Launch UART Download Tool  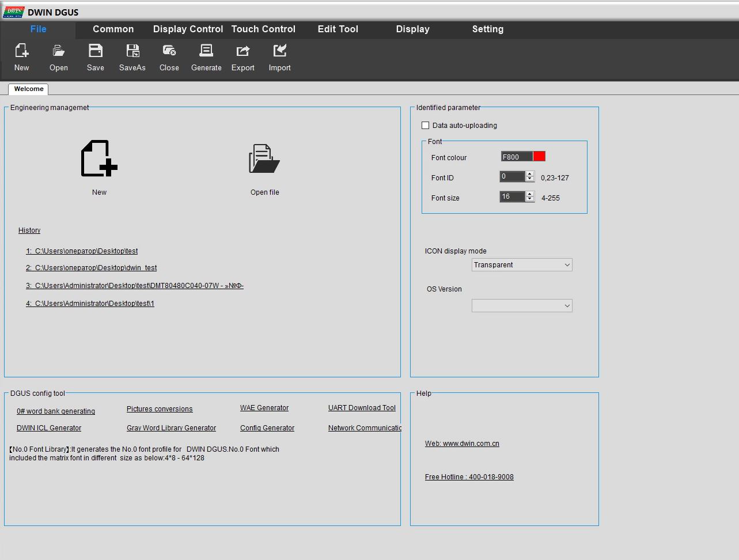[x=362, y=408]
